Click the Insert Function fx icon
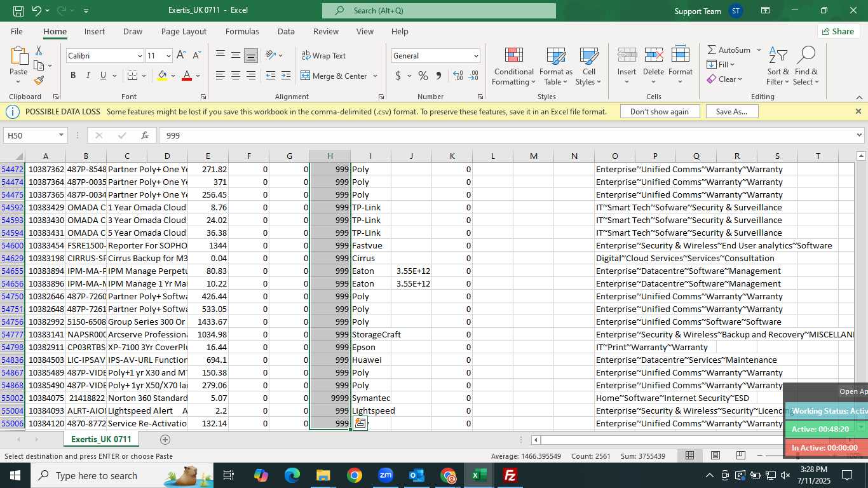 click(145, 135)
